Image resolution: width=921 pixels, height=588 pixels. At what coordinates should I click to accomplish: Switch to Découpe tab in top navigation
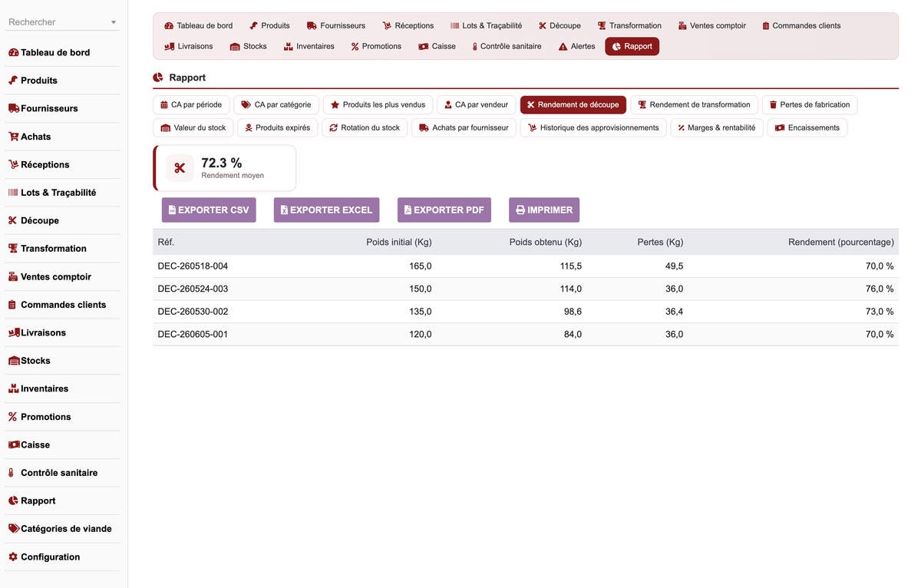[560, 25]
